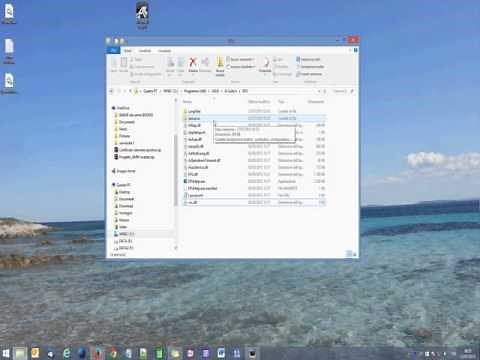Click the Sposta in icon
This screenshot has height=360, width=480.
pyautogui.click(x=170, y=66)
